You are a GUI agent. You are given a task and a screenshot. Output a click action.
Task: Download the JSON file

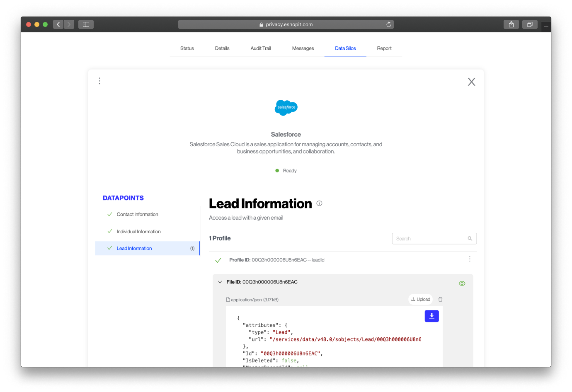(x=432, y=316)
